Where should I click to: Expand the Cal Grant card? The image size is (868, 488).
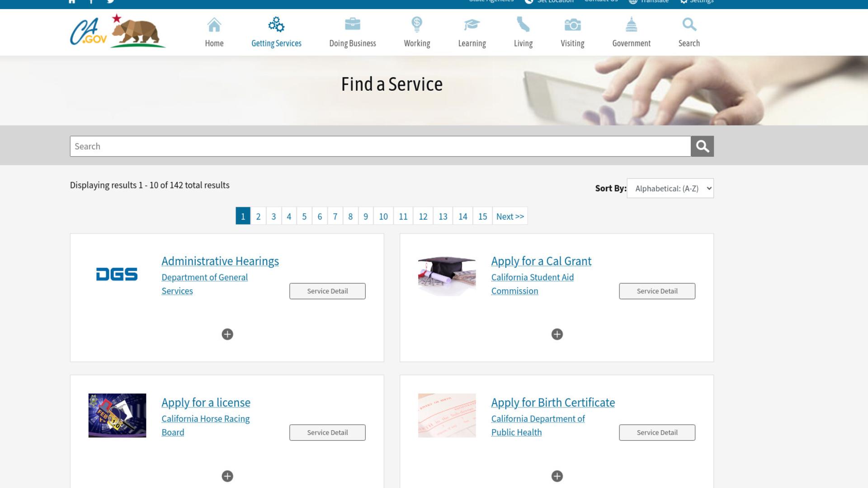557,334
